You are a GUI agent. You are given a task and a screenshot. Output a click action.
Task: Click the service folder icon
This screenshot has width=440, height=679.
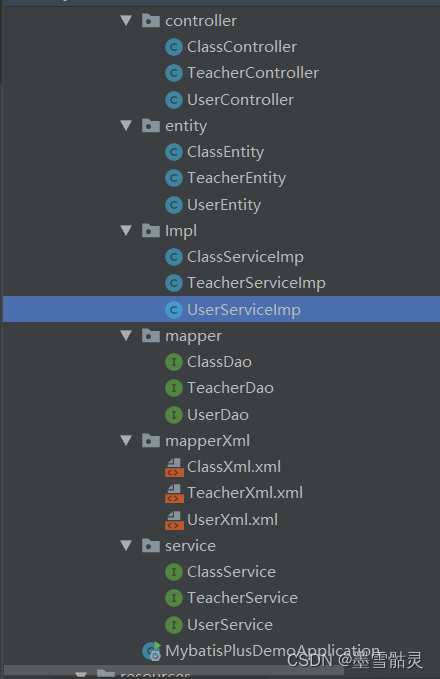coord(151,546)
